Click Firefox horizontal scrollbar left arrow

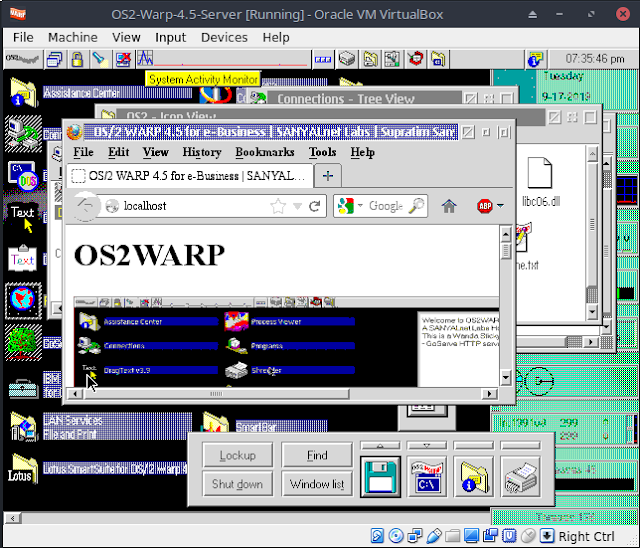(75, 393)
